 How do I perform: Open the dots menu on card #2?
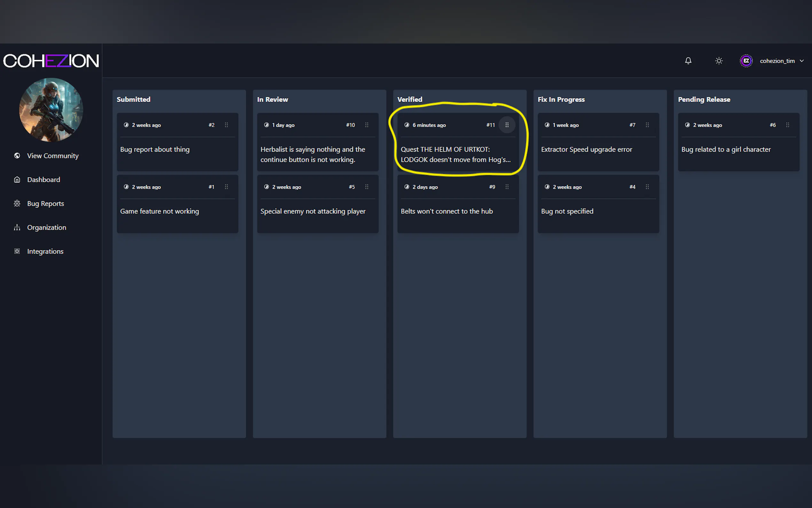pyautogui.click(x=226, y=125)
